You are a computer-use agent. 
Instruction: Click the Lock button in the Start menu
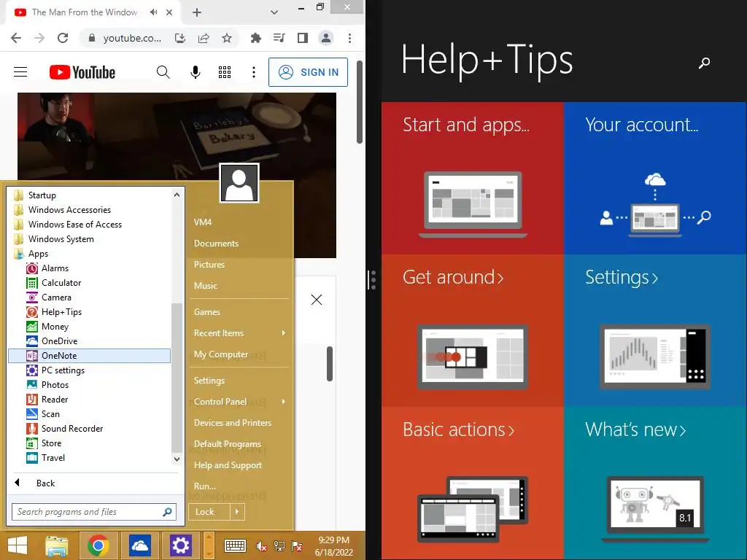209,512
